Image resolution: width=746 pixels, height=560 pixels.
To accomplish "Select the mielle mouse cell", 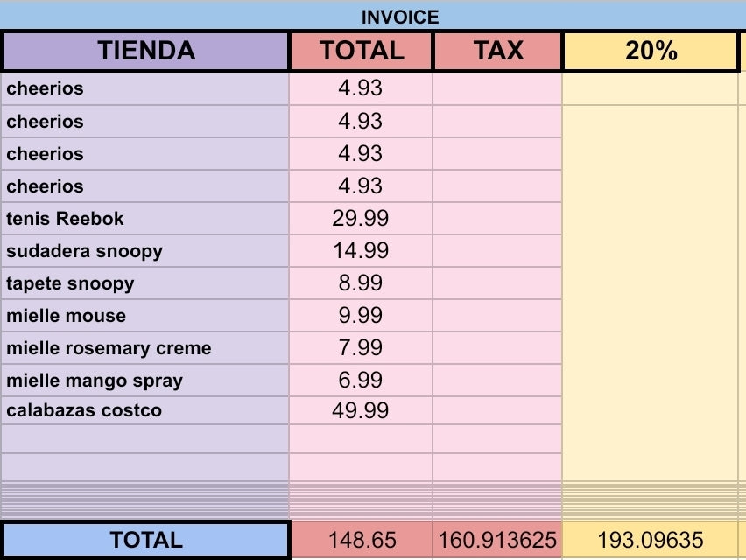I will click(x=145, y=316).
